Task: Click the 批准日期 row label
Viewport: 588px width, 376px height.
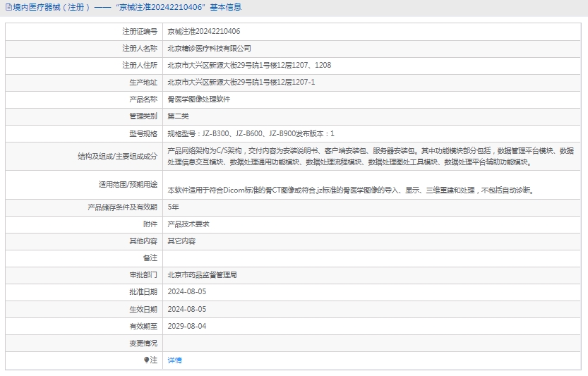Action: (x=143, y=292)
